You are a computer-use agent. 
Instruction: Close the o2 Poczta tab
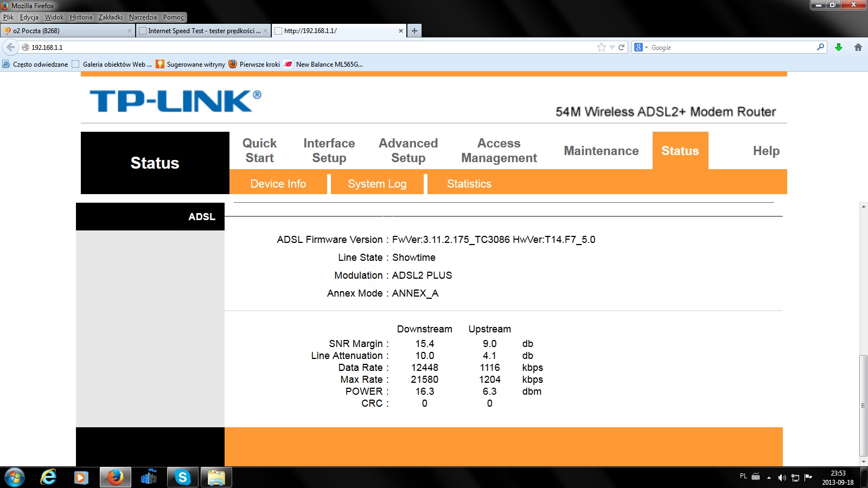coord(129,31)
